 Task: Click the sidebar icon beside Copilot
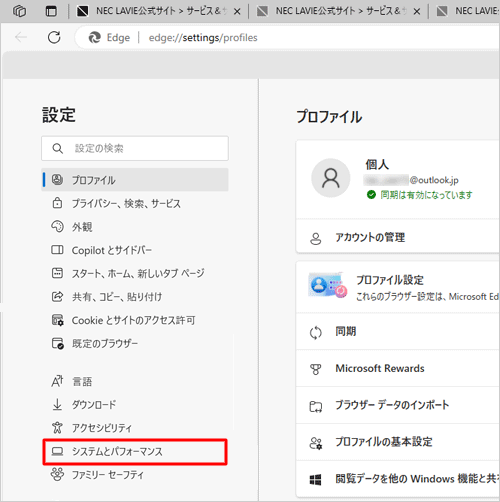point(57,250)
